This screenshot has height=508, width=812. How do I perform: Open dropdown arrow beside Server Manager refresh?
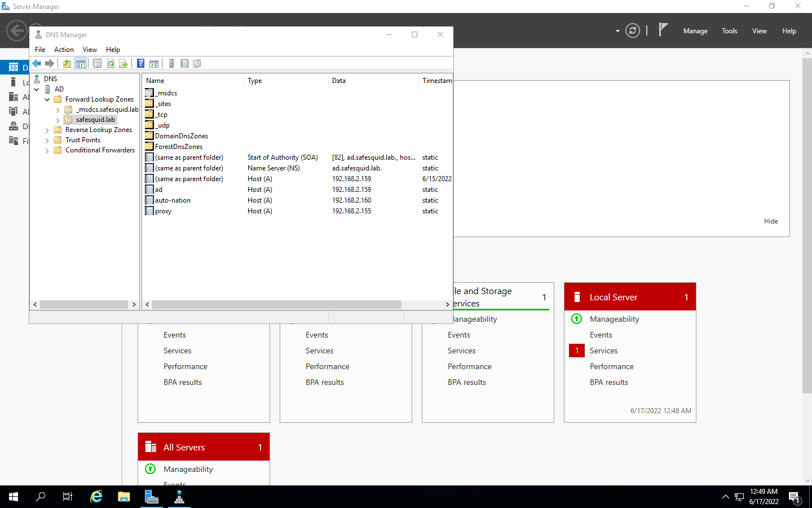click(617, 31)
